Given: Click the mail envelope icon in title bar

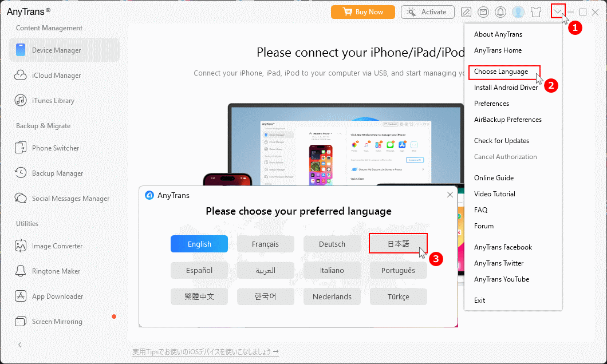Looking at the screenshot, I should coord(483,12).
